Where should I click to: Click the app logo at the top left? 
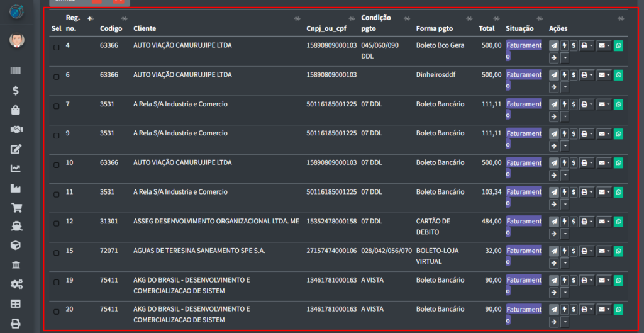pyautogui.click(x=16, y=11)
